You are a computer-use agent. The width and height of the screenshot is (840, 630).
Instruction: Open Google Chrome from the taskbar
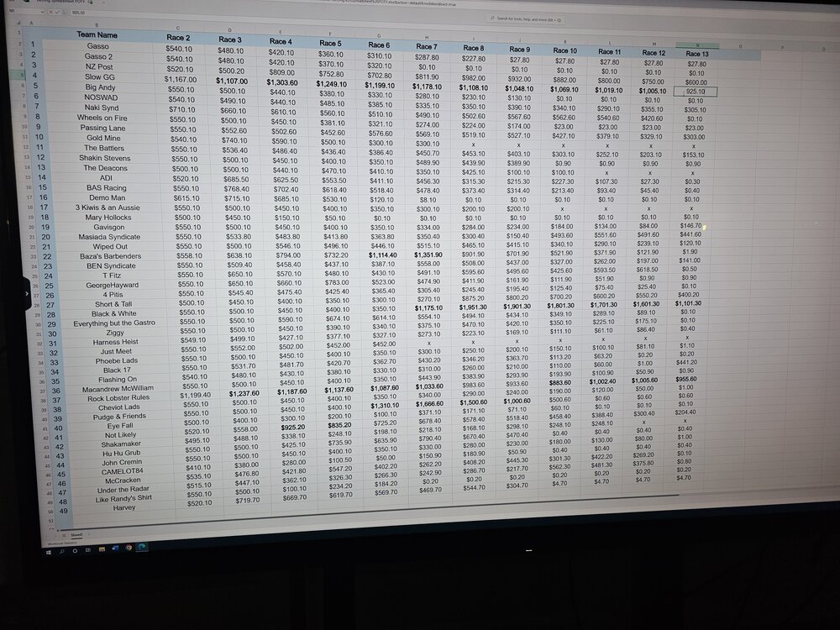(x=129, y=548)
